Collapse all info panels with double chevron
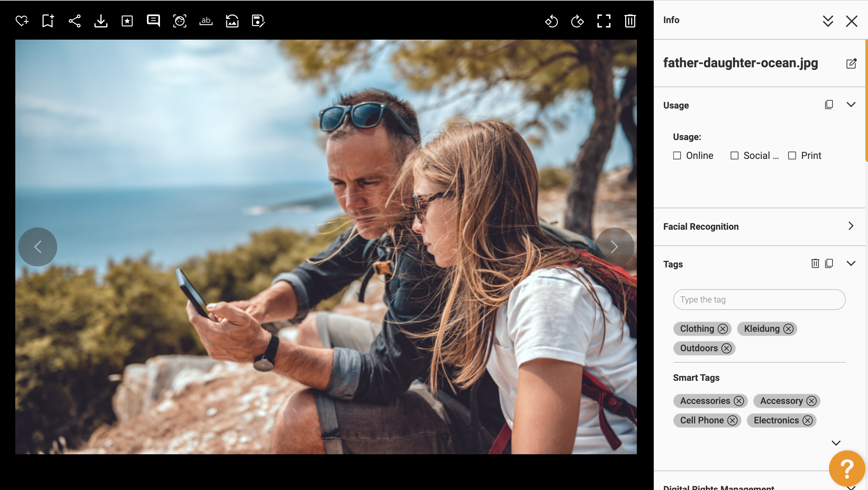The height and width of the screenshot is (490, 868). tap(828, 21)
